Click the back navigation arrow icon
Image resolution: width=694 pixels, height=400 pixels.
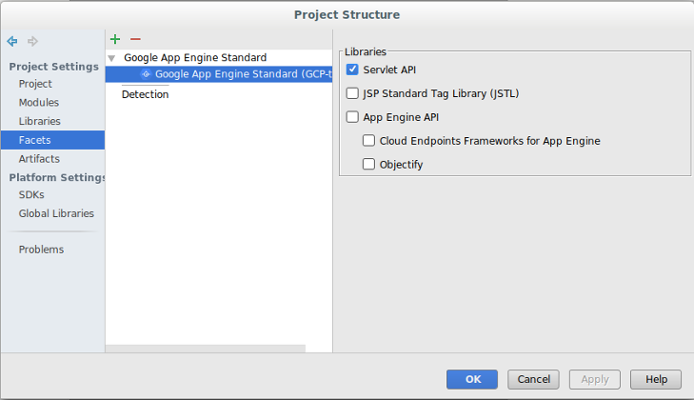tap(12, 41)
